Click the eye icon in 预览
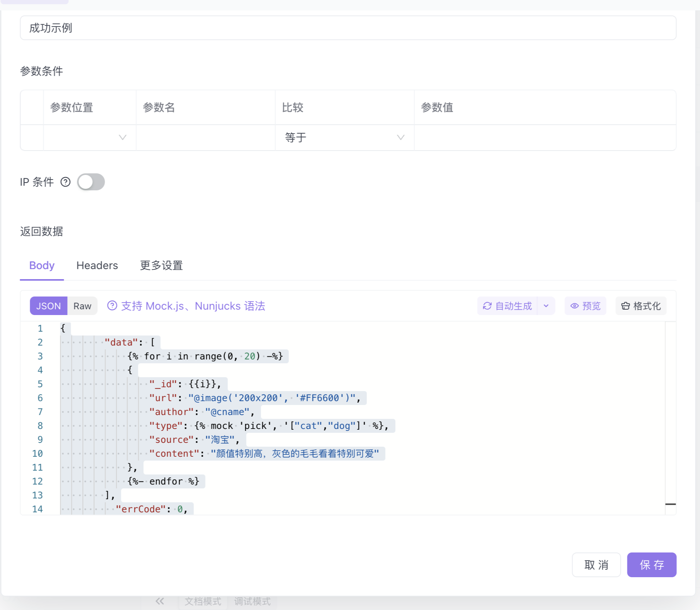700x610 pixels. (574, 306)
